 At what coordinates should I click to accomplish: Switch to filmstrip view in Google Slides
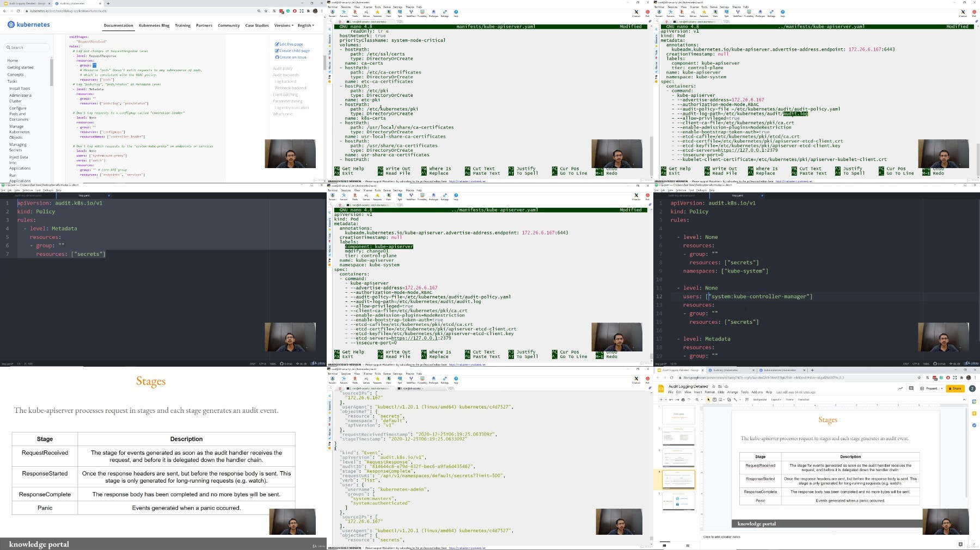(664, 546)
